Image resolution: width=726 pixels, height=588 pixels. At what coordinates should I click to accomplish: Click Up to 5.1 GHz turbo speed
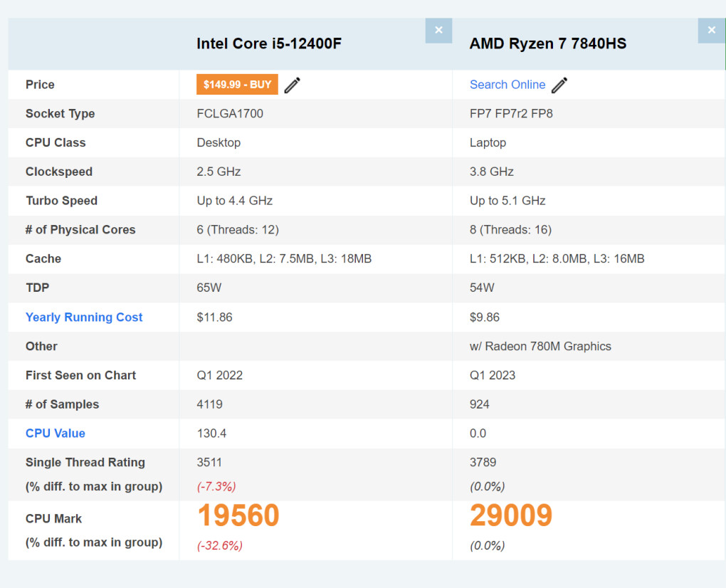pos(507,201)
